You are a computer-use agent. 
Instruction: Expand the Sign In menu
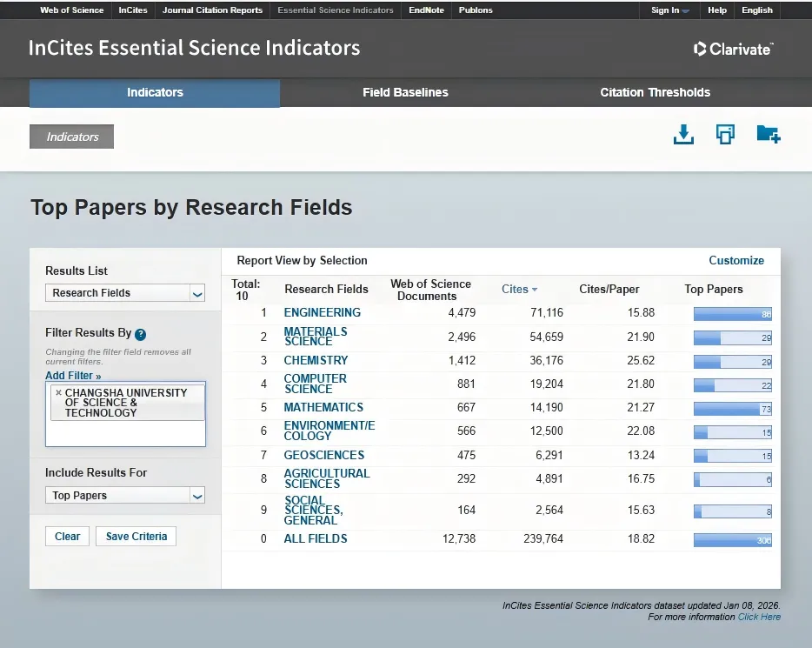[670, 10]
